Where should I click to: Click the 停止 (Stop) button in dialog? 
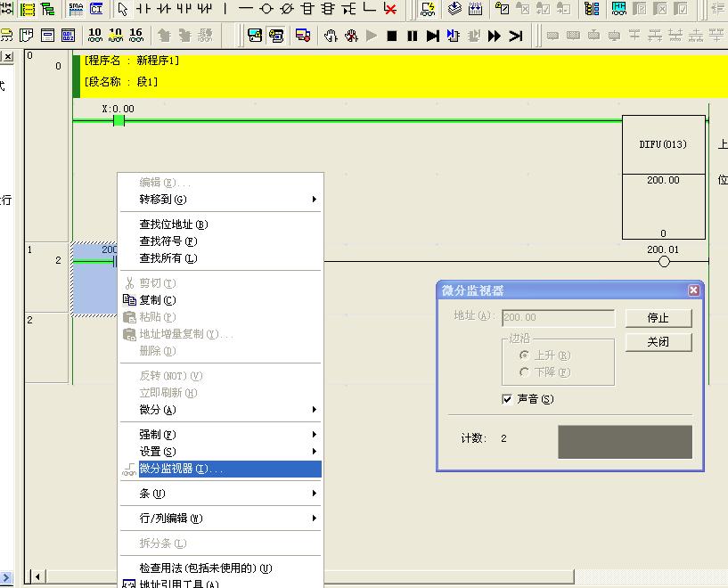(x=658, y=318)
